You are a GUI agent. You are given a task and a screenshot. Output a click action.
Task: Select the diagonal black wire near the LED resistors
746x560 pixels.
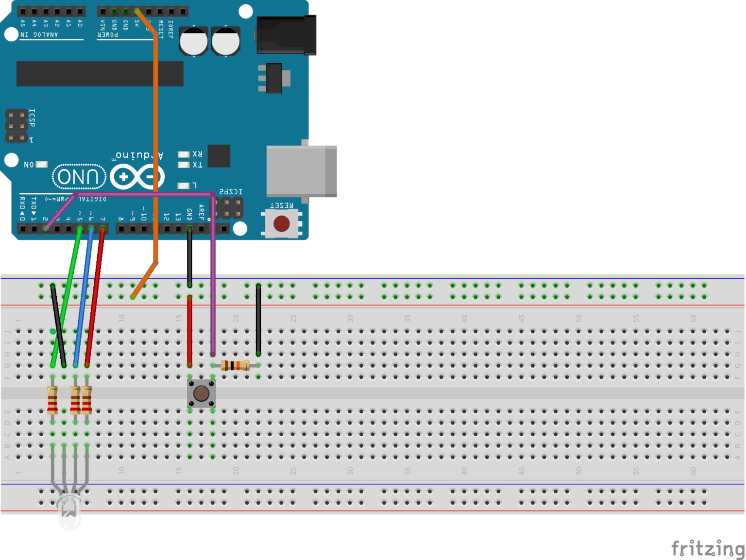click(x=58, y=325)
